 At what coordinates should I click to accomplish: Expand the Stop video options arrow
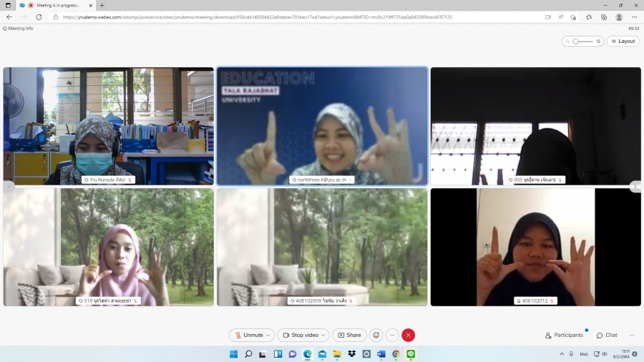pyautogui.click(x=323, y=335)
